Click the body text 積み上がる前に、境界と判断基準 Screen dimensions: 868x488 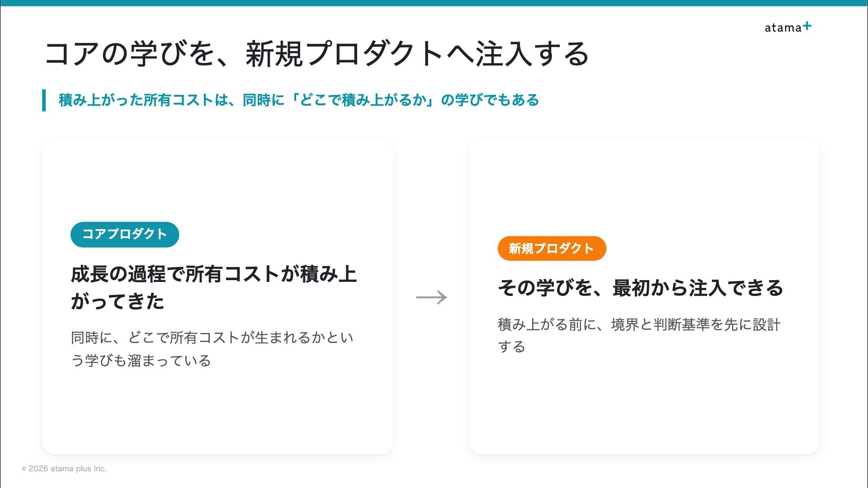click(x=639, y=336)
